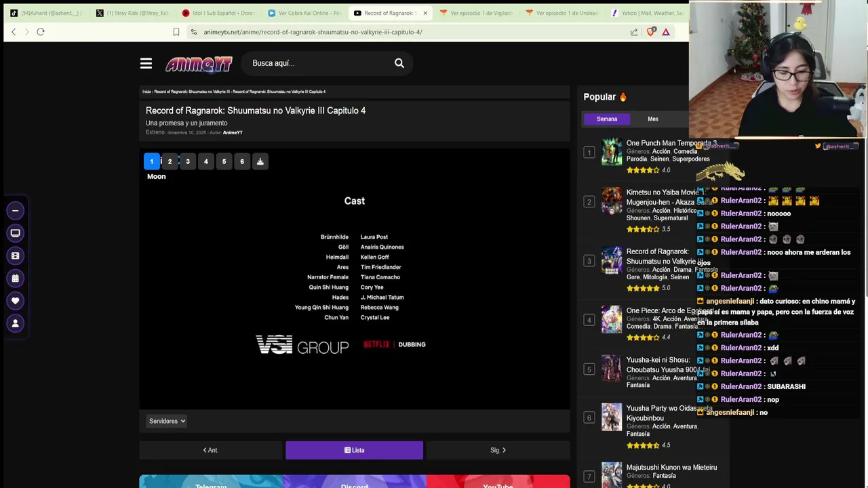Viewport: 868px width, 488px height.
Task: Select video server 5
Action: point(224,161)
